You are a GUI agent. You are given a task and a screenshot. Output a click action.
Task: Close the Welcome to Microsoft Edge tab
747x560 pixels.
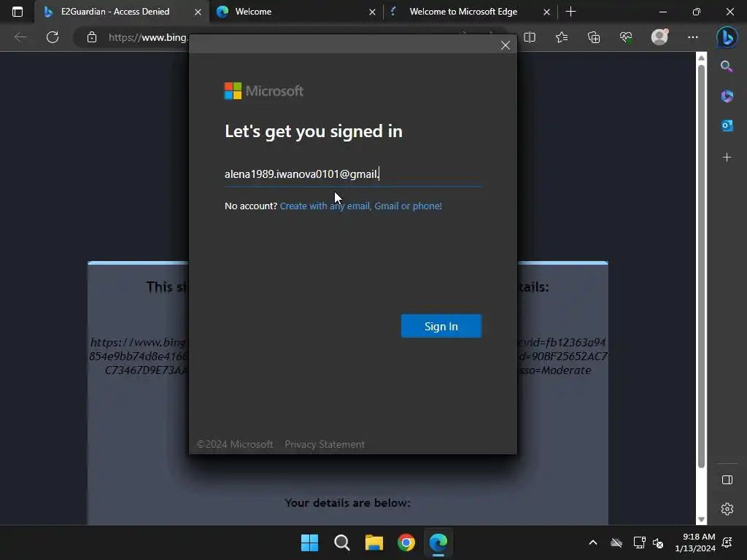pos(546,12)
